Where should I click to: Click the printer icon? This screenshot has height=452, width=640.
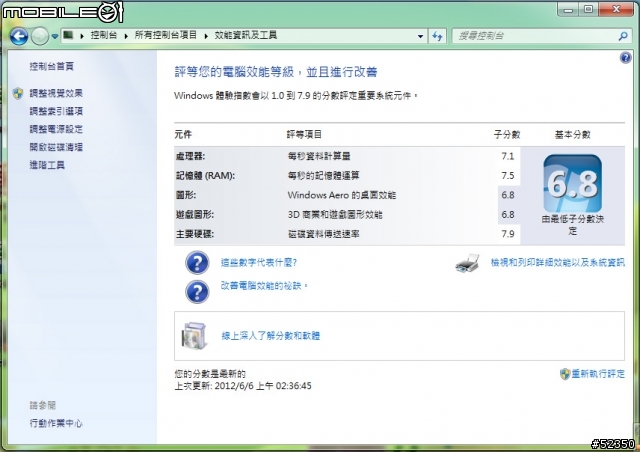[x=468, y=263]
